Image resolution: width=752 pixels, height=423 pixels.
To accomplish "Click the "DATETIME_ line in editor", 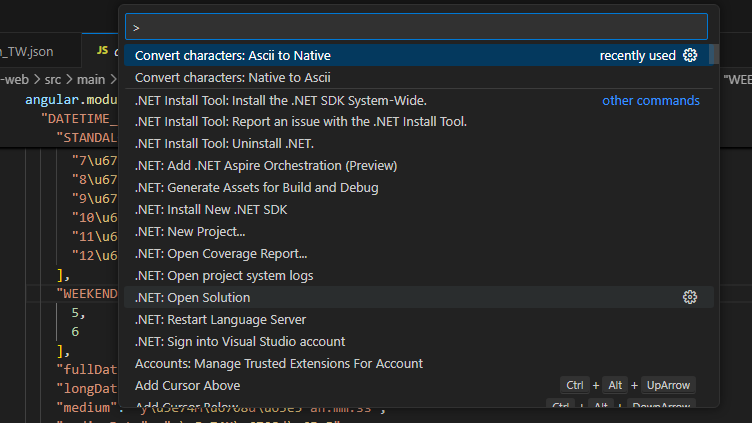I will [79, 119].
